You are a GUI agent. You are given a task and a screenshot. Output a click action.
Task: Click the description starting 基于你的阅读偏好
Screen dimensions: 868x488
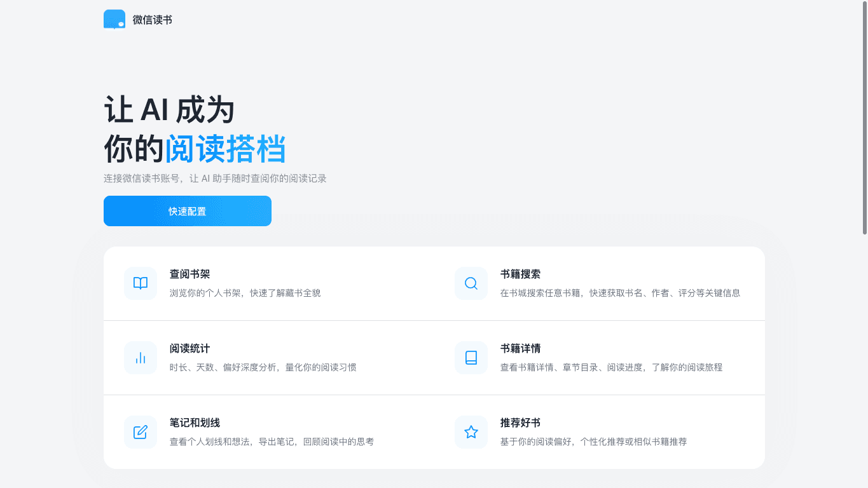coord(593,442)
